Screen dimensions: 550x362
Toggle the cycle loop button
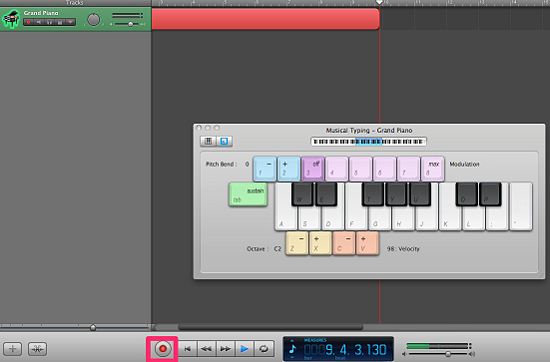click(263, 349)
